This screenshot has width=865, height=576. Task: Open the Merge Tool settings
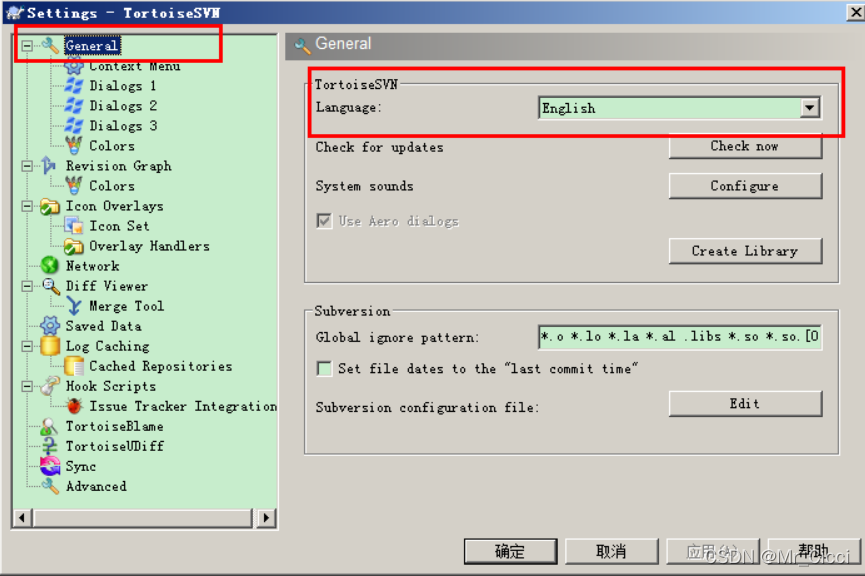[x=126, y=306]
